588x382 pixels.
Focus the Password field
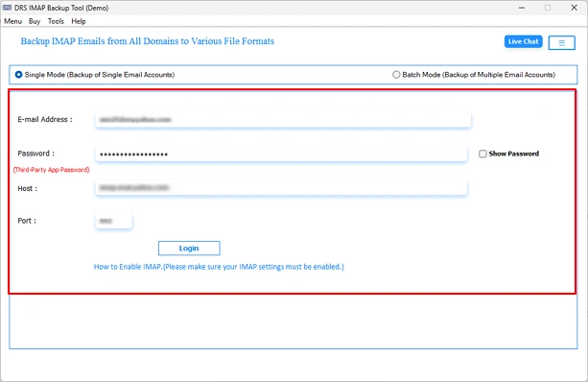point(281,154)
